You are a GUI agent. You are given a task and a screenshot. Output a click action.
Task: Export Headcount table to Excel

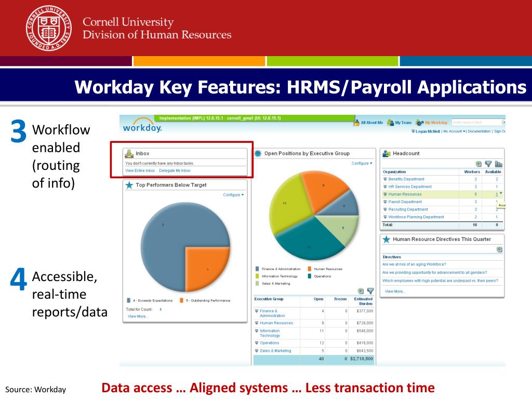478,164
